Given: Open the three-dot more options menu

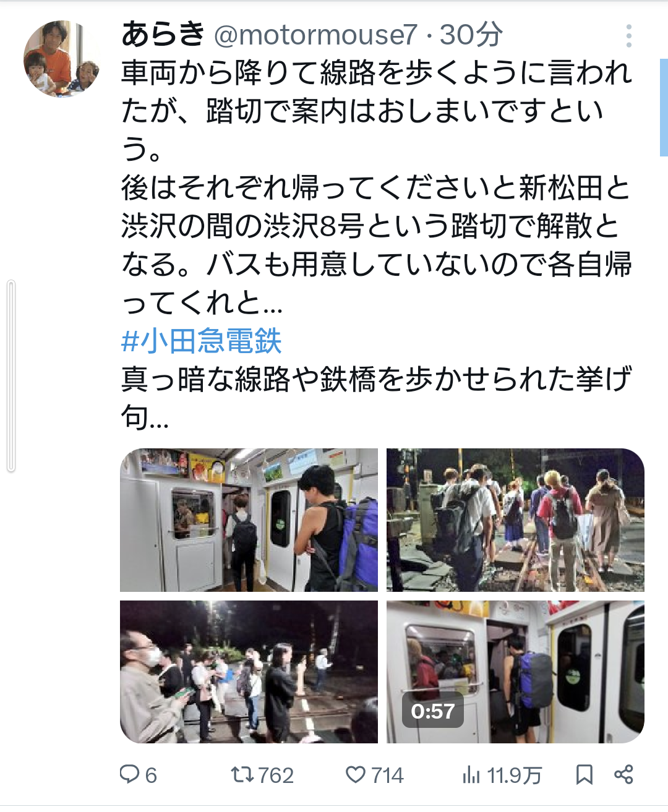Looking at the screenshot, I should (628, 36).
